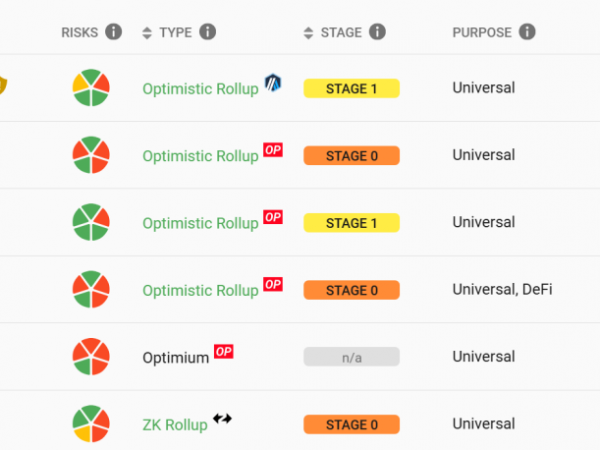600x450 pixels.
Task: Click the gray n/a stage badge
Action: (x=352, y=357)
